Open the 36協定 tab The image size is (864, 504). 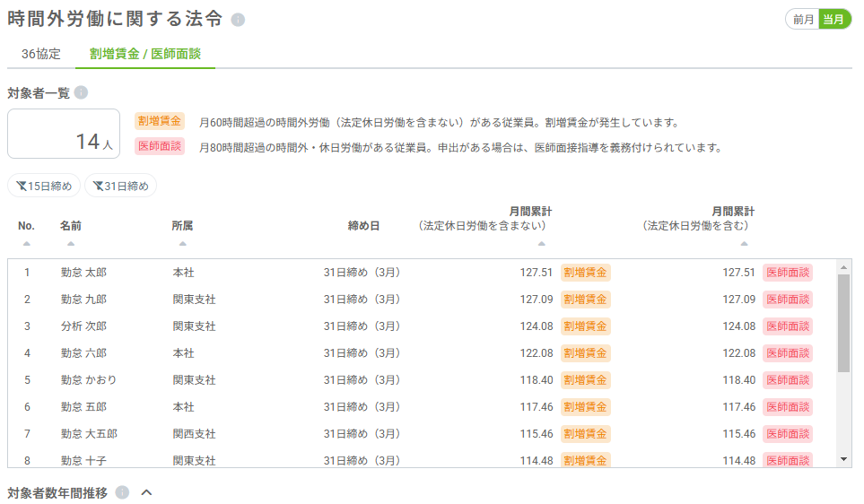41,54
